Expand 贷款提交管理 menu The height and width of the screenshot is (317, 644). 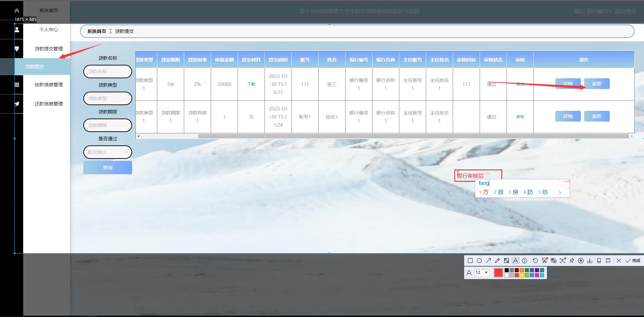49,49
